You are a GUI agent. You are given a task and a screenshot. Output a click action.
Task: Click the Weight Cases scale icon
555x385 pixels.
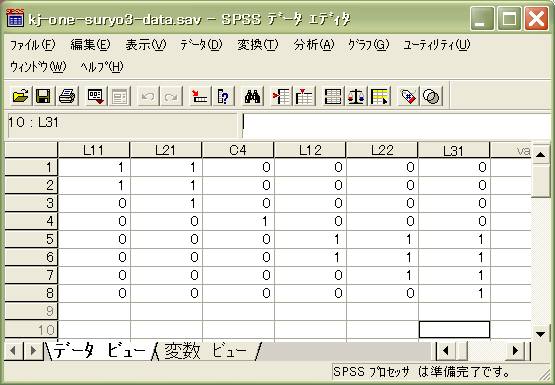pos(356,96)
